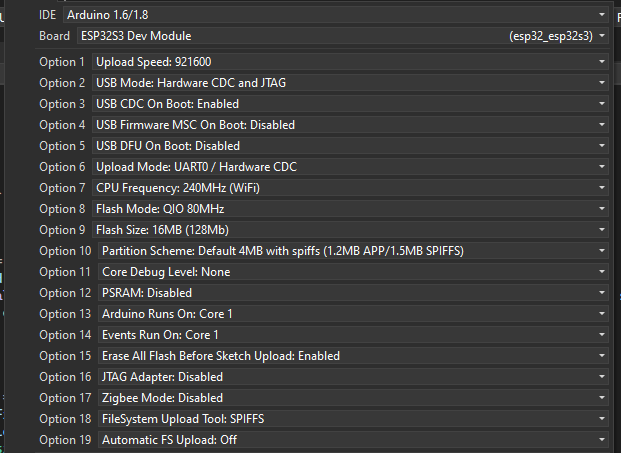Open the Upload Speed: 921600 dropdown
The width and height of the screenshot is (621, 453).
click(350, 62)
